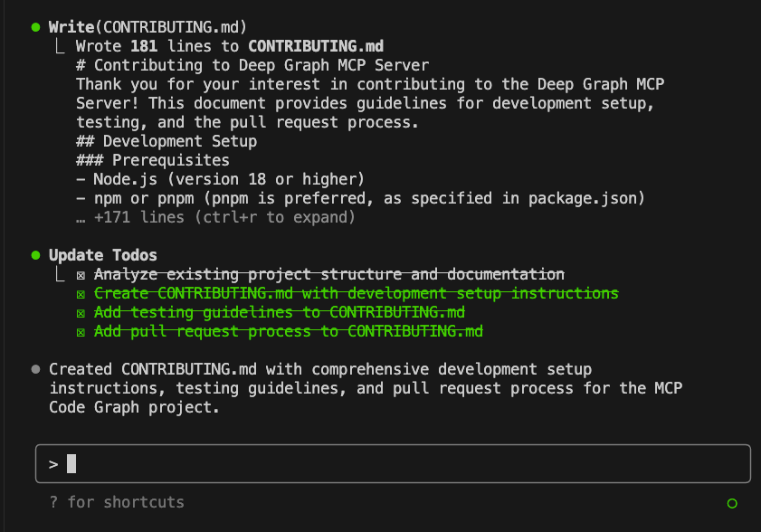The width and height of the screenshot is (761, 532).
Task: Select the "Update Todos" section header
Action: (x=102, y=255)
